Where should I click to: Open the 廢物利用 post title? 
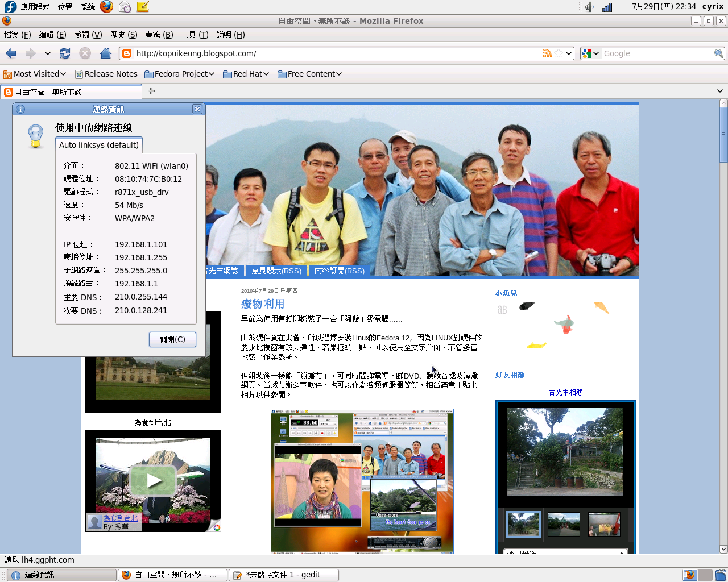[263, 304]
